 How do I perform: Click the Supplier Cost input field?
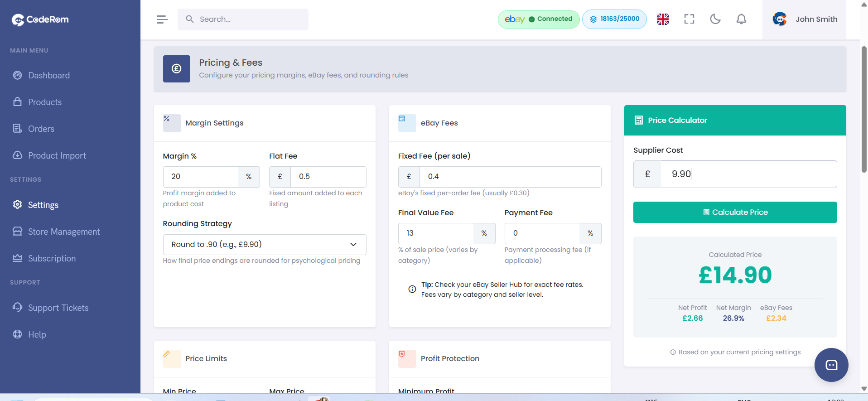coord(748,174)
